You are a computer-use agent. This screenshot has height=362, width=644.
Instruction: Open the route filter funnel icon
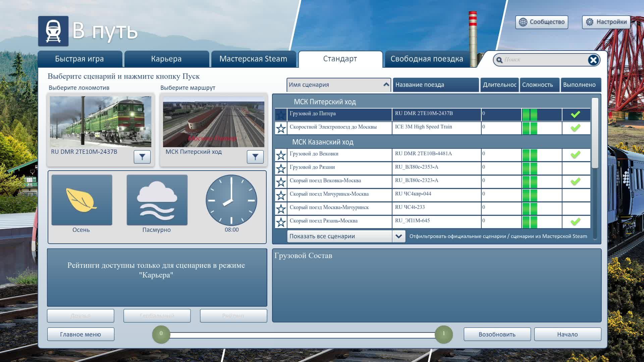255,157
